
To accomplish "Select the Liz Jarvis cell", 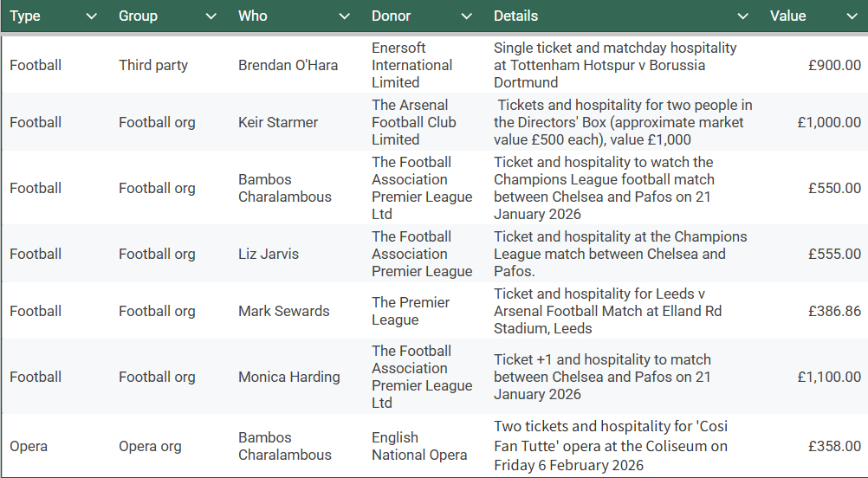I will point(267,255).
